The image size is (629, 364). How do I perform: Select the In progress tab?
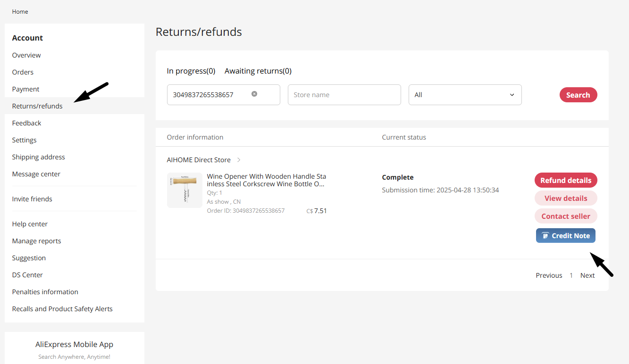pos(191,70)
